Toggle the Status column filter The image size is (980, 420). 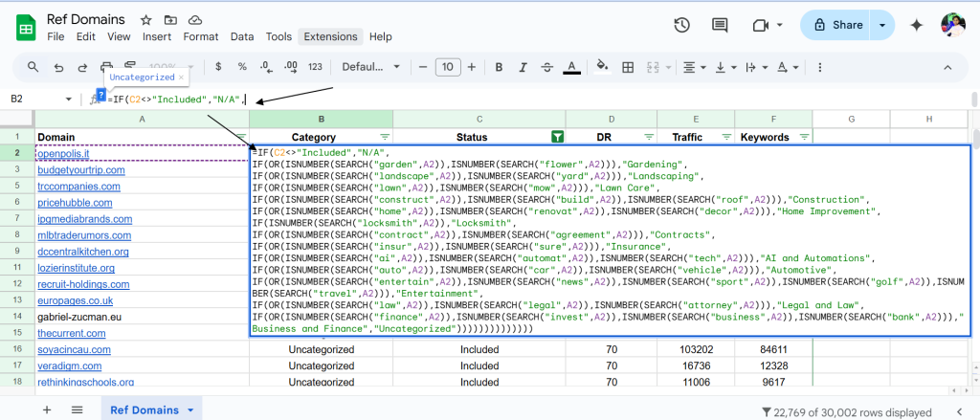pos(558,137)
